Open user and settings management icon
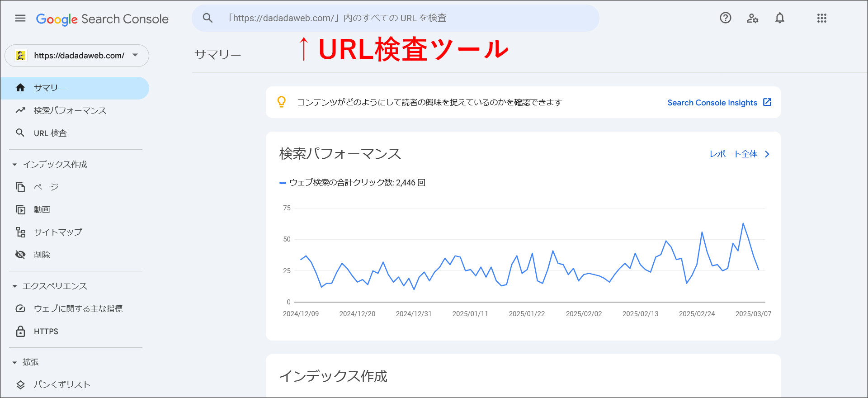The width and height of the screenshot is (868, 398). point(752,18)
